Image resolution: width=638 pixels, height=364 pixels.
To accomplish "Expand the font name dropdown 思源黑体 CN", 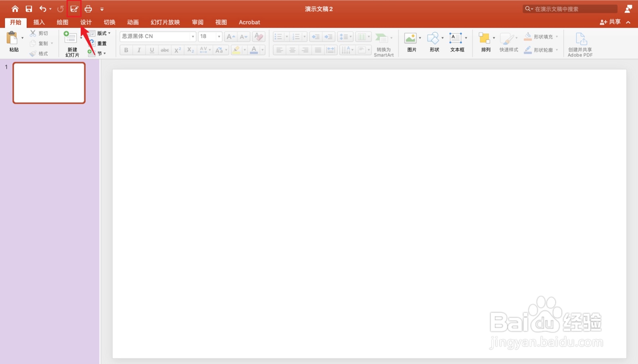I will (x=193, y=37).
